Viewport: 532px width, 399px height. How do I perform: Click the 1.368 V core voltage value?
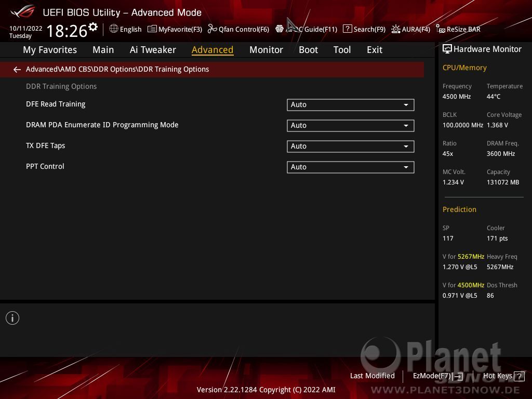pyautogui.click(x=497, y=125)
